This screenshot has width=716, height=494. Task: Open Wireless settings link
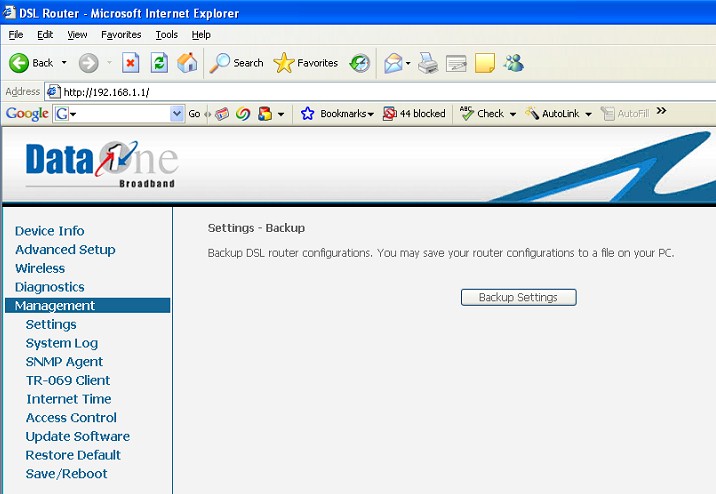[x=40, y=268]
